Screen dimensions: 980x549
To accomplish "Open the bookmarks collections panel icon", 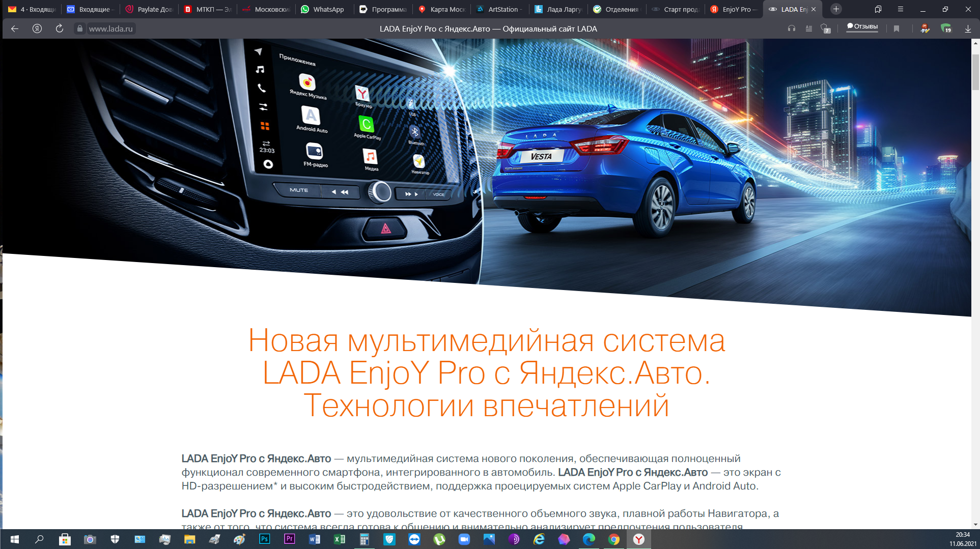I will click(x=878, y=9).
